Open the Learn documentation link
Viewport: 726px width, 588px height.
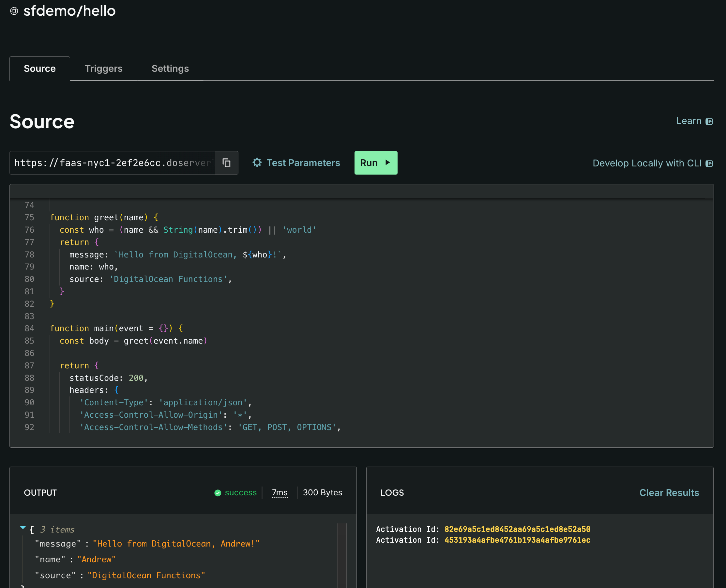(694, 121)
